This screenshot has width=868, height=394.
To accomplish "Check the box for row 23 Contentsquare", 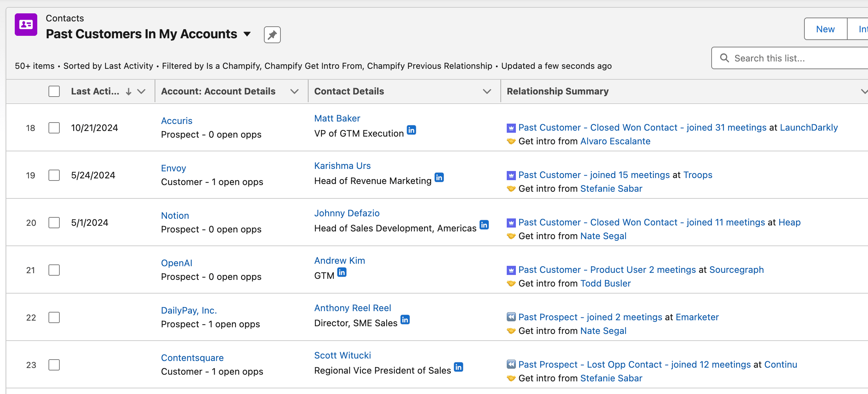I will tap(54, 365).
